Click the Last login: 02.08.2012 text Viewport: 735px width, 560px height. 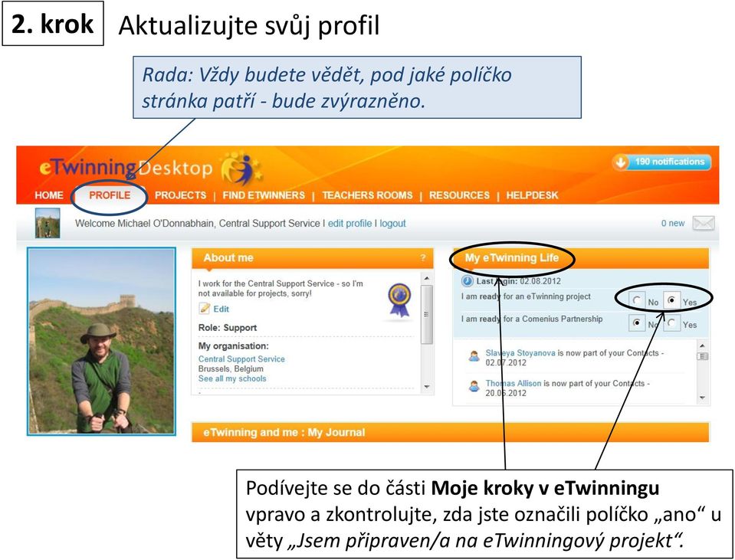point(518,281)
